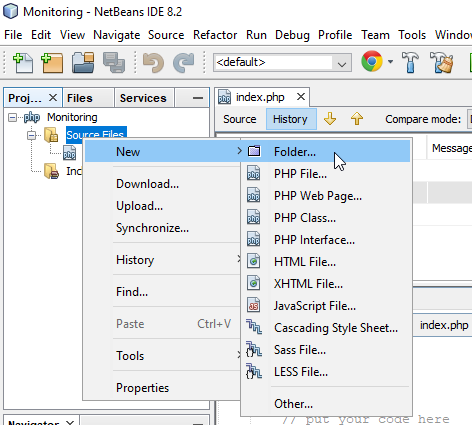The image size is (472, 425).
Task: Open the browser selection dropdown arrow
Action: (390, 62)
